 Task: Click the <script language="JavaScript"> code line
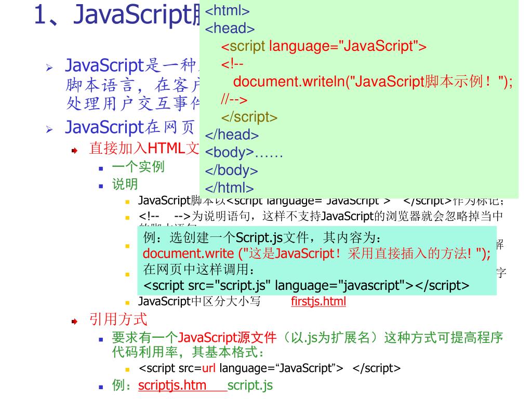tap(324, 46)
